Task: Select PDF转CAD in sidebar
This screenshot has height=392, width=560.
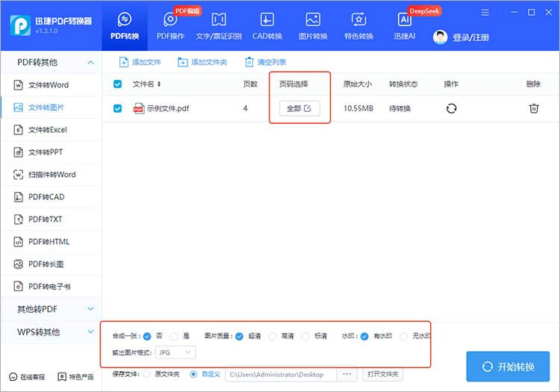Action: pos(51,197)
